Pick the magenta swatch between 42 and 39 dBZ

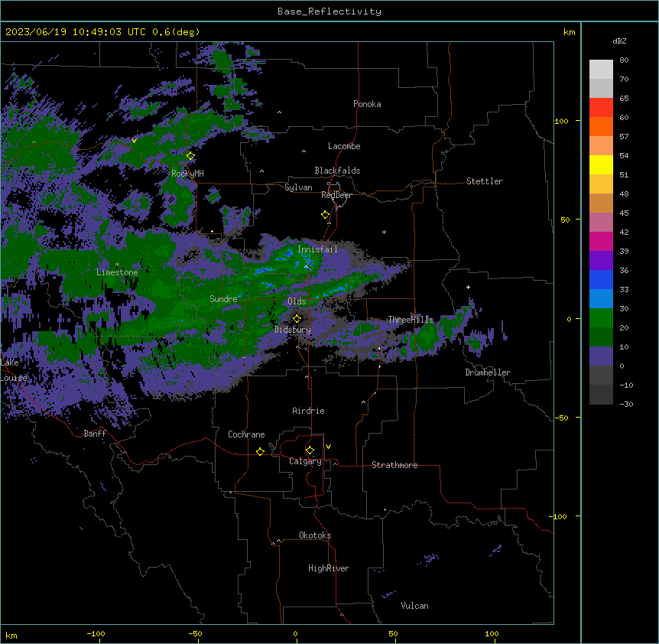pyautogui.click(x=601, y=241)
